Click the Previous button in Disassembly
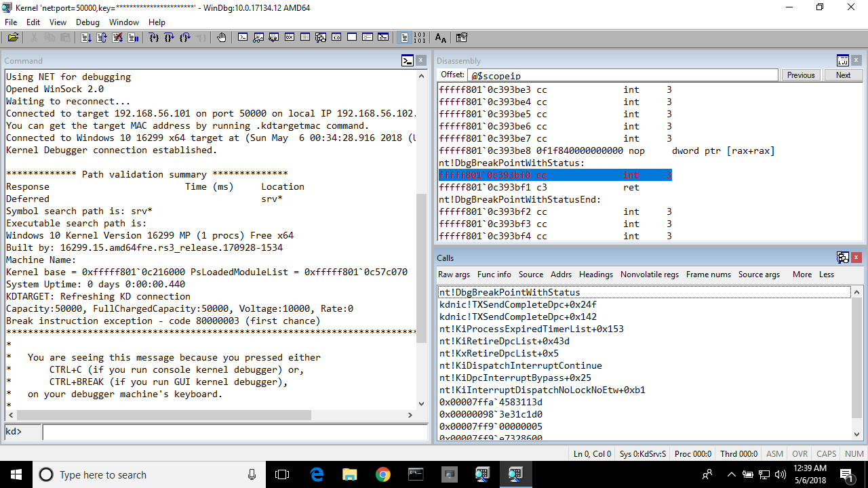Screen dimensions: 868x488 coord(801,75)
